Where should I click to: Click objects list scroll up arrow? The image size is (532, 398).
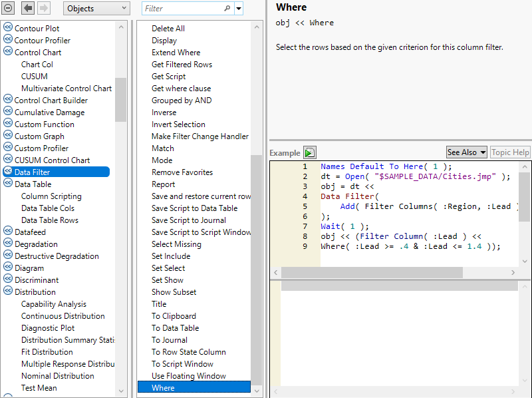point(121,27)
